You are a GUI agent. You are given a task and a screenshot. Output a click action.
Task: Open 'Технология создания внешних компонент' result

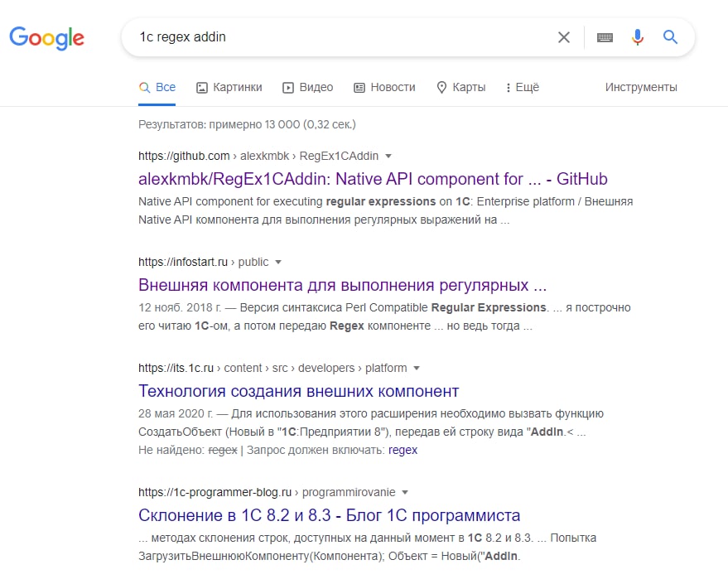click(298, 391)
